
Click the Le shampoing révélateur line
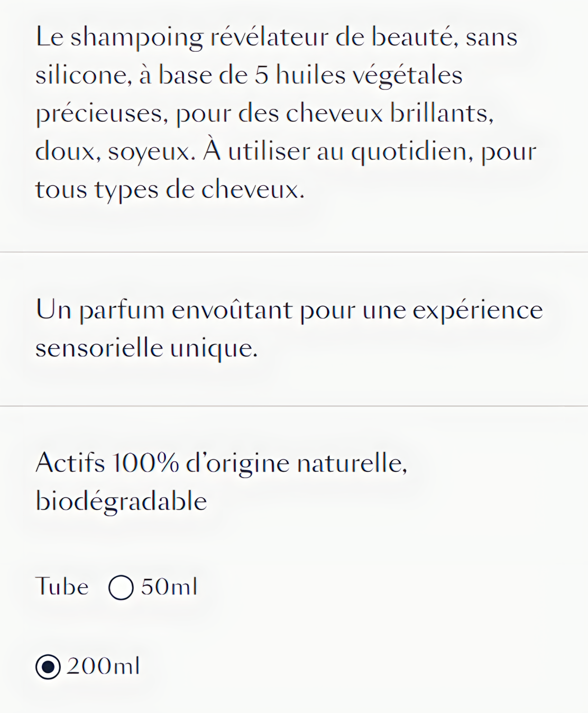click(x=277, y=37)
